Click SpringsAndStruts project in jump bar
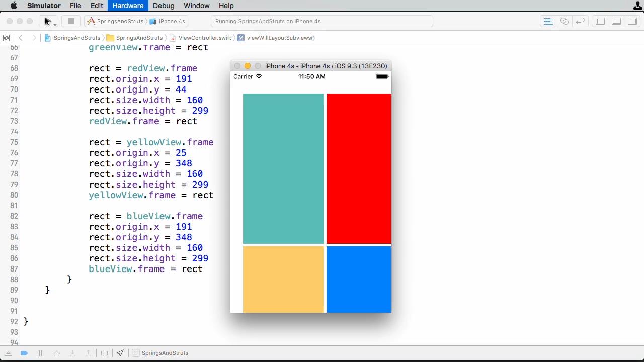The height and width of the screenshot is (362, 644). coord(72,38)
